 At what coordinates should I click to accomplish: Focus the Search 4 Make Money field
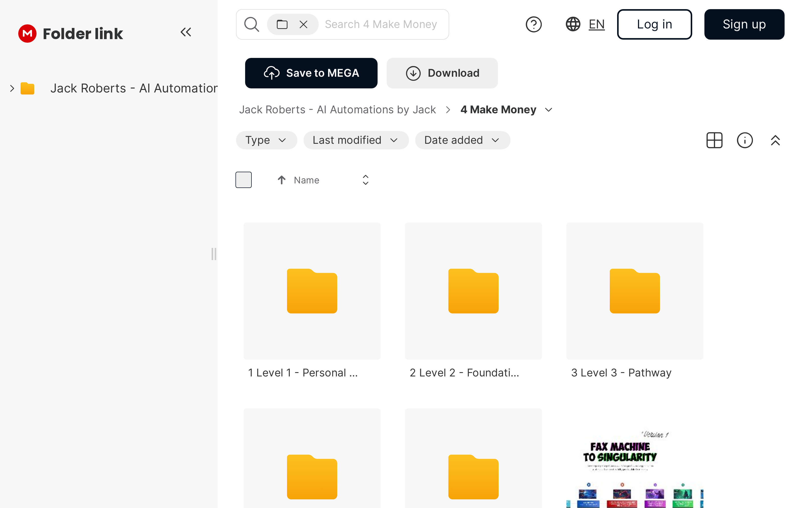click(x=381, y=24)
